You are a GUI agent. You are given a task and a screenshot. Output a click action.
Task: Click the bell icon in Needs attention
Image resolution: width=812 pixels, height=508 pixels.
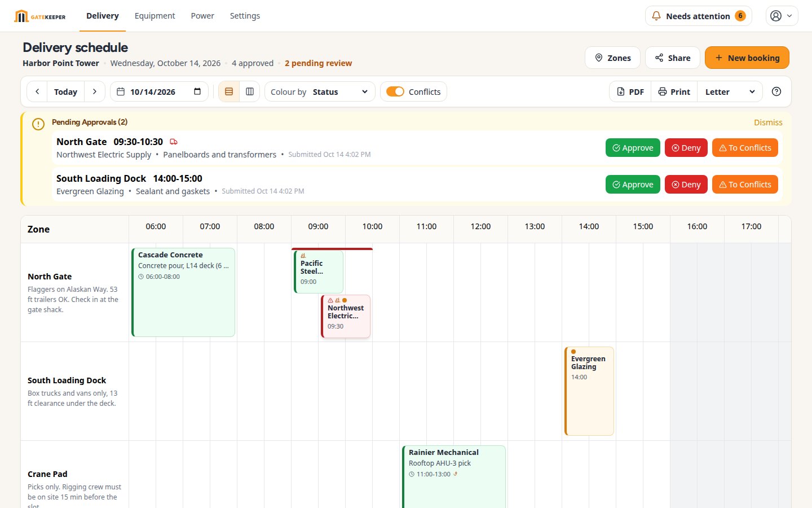[656, 16]
